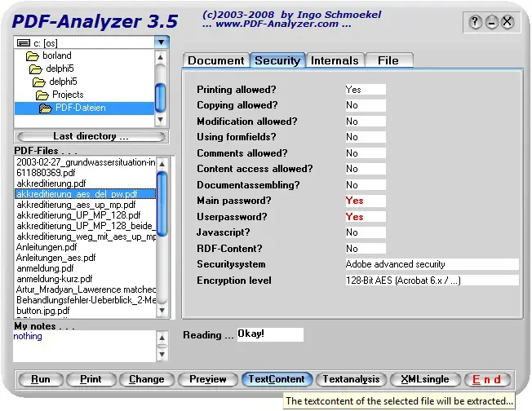Click the Run button
The height and width of the screenshot is (411, 532).
[41, 379]
